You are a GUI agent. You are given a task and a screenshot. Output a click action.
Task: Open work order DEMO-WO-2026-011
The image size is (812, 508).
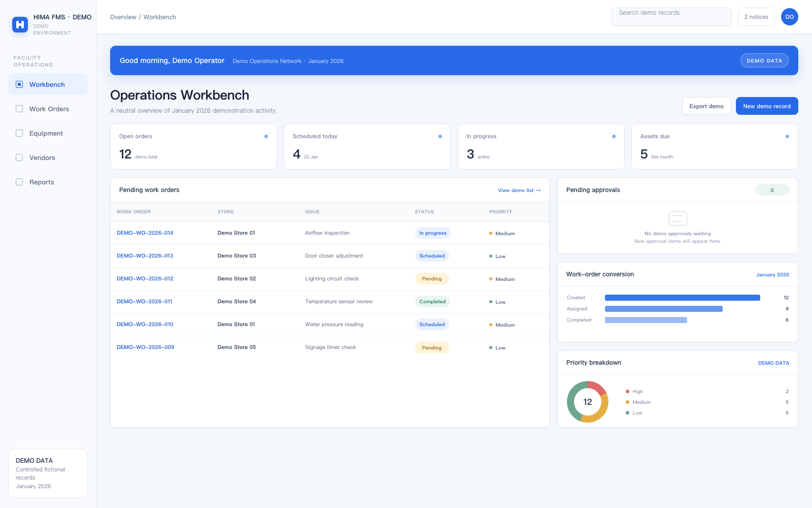(x=145, y=302)
